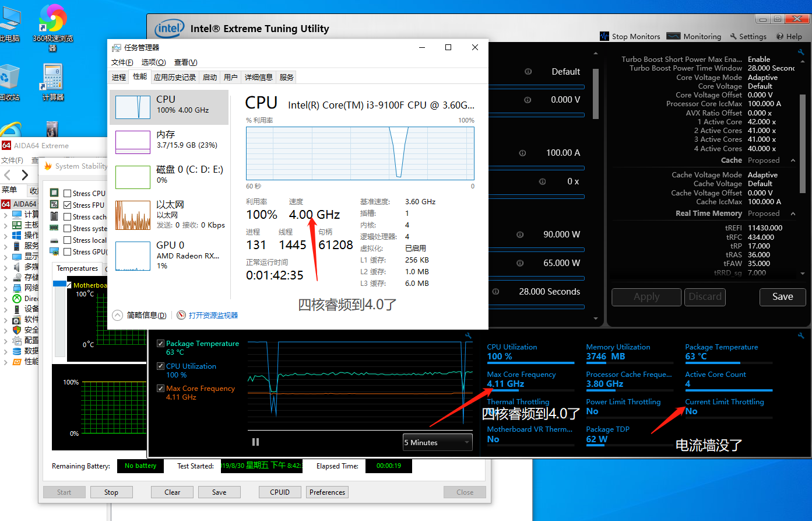812x521 pixels.
Task: Click the XTU Monitoring toolbar item
Action: [x=694, y=36]
